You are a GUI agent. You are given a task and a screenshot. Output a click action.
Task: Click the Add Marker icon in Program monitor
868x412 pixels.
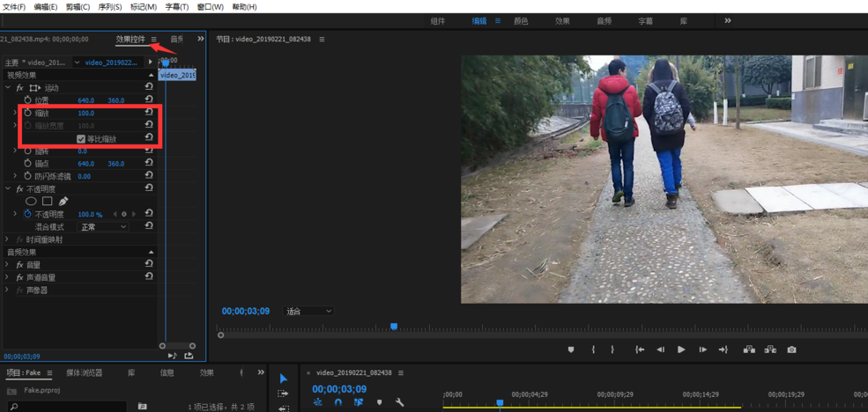(571, 349)
